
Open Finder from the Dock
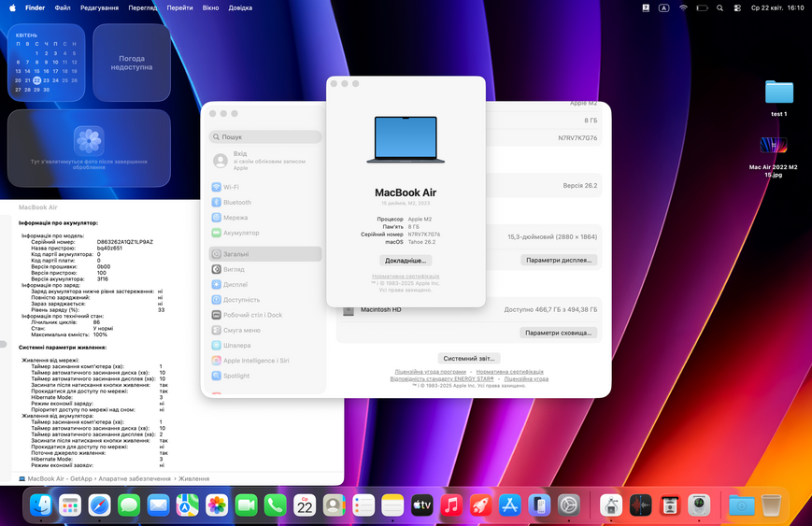click(x=41, y=505)
